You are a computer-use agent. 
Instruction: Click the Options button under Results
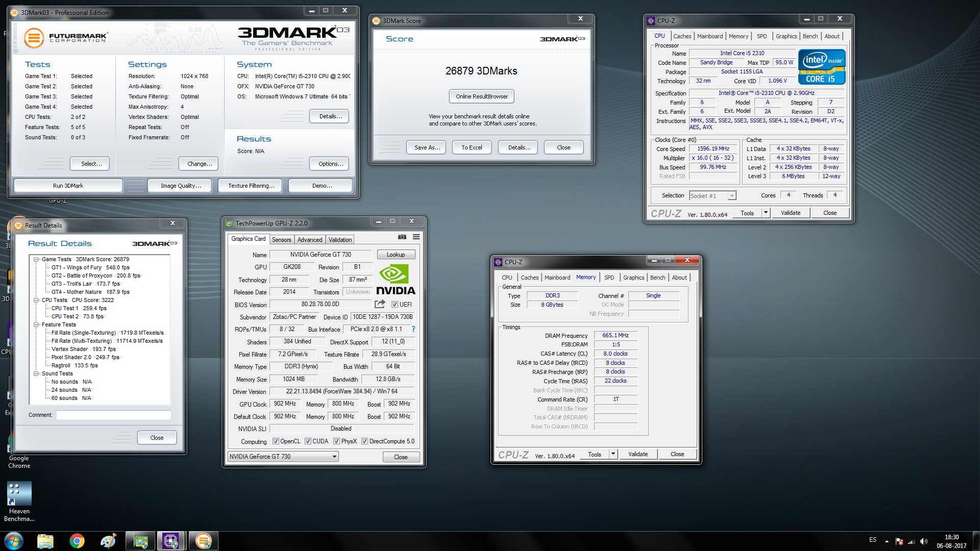(x=330, y=164)
